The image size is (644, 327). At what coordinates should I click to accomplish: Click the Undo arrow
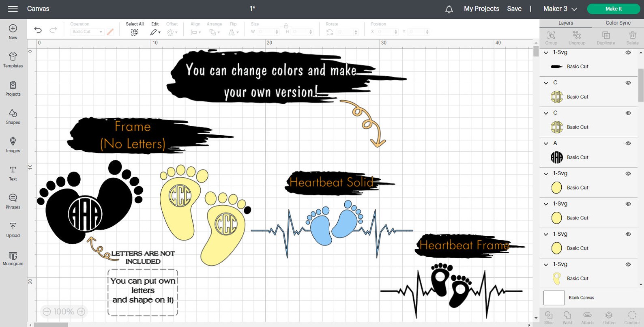[38, 30]
